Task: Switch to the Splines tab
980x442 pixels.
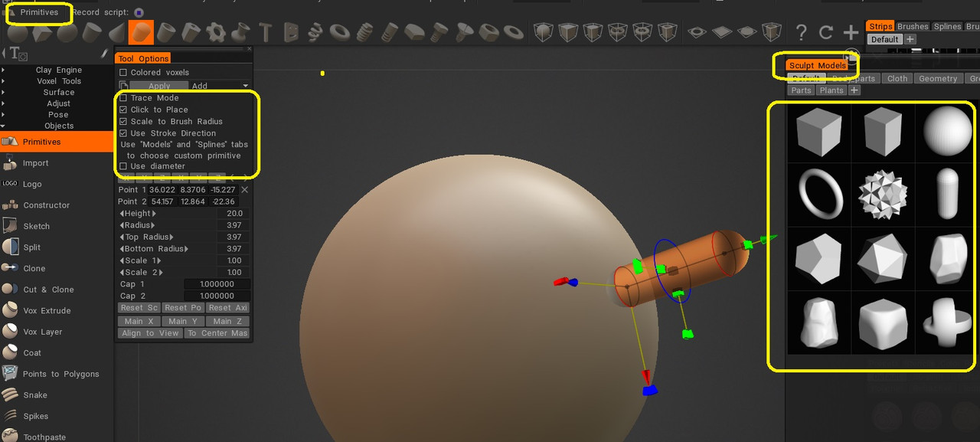Action: pyautogui.click(x=947, y=26)
